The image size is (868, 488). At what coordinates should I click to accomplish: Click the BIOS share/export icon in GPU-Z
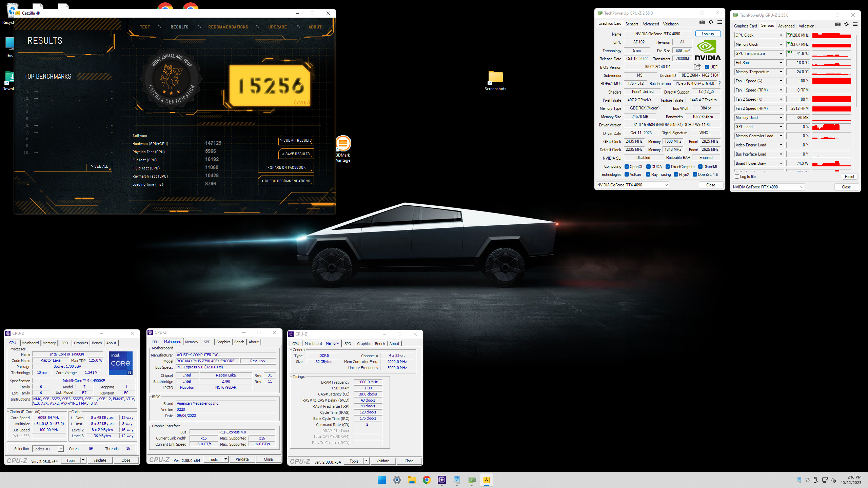point(697,67)
